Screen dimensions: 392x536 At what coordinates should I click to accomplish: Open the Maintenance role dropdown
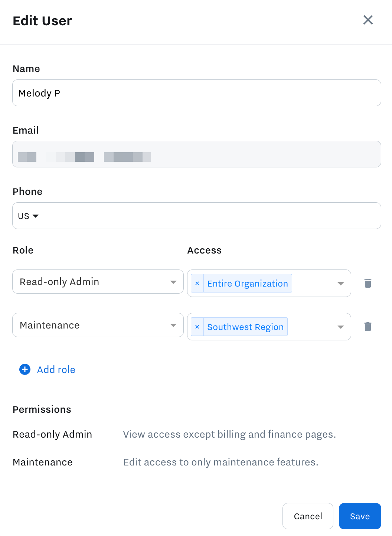pos(98,325)
